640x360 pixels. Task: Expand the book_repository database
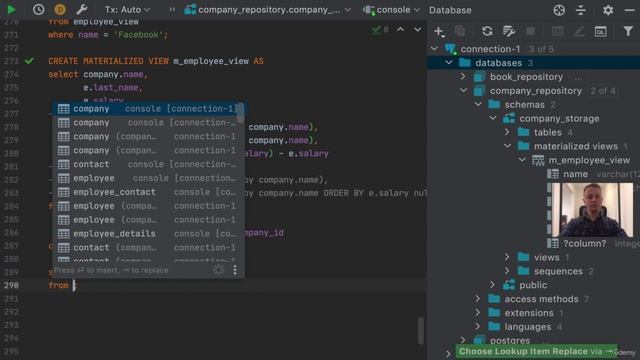463,77
